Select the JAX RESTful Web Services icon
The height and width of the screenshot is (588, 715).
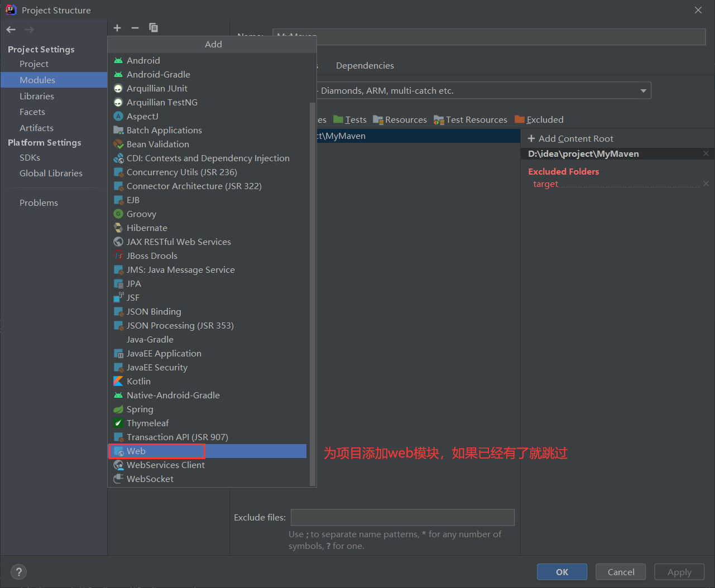pyautogui.click(x=118, y=242)
